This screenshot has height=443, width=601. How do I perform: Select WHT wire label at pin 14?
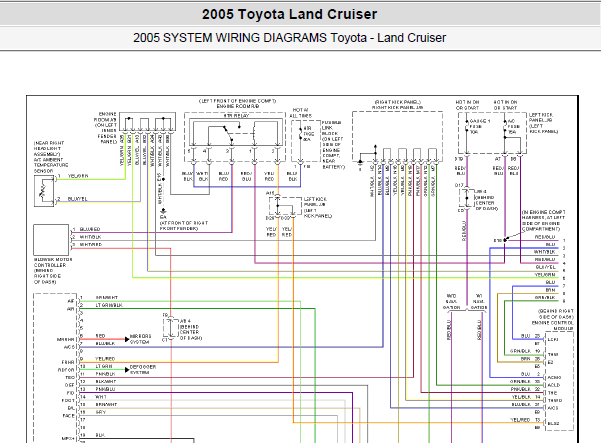[x=101, y=397]
